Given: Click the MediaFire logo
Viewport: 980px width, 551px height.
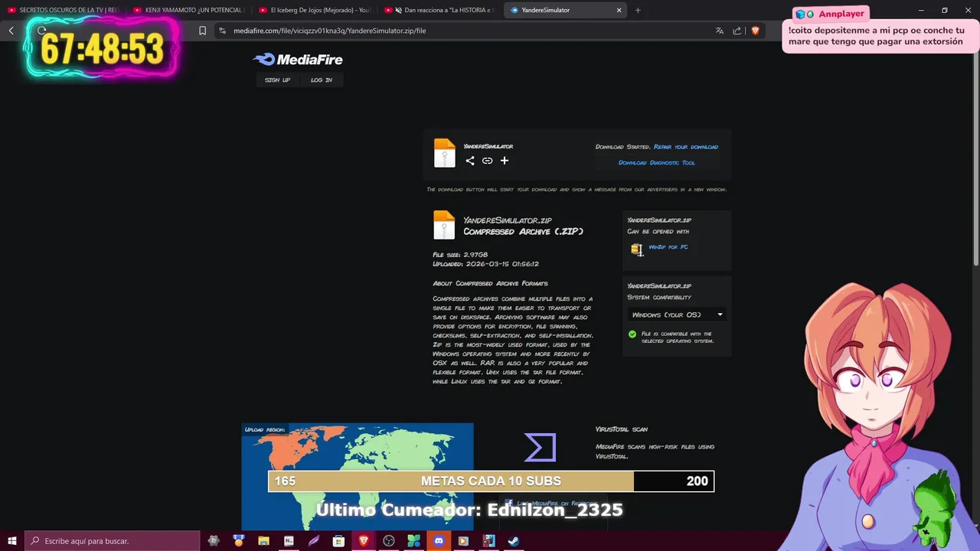Looking at the screenshot, I should [298, 60].
